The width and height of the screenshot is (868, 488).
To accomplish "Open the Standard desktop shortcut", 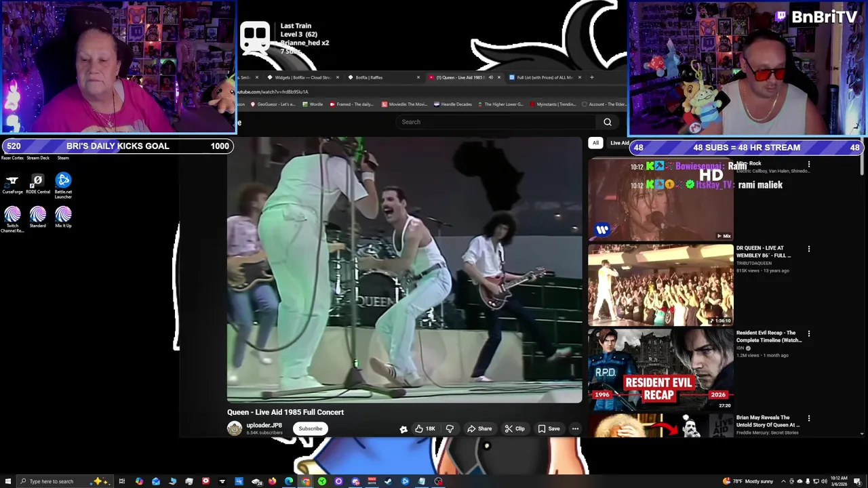I will pyautogui.click(x=37, y=218).
